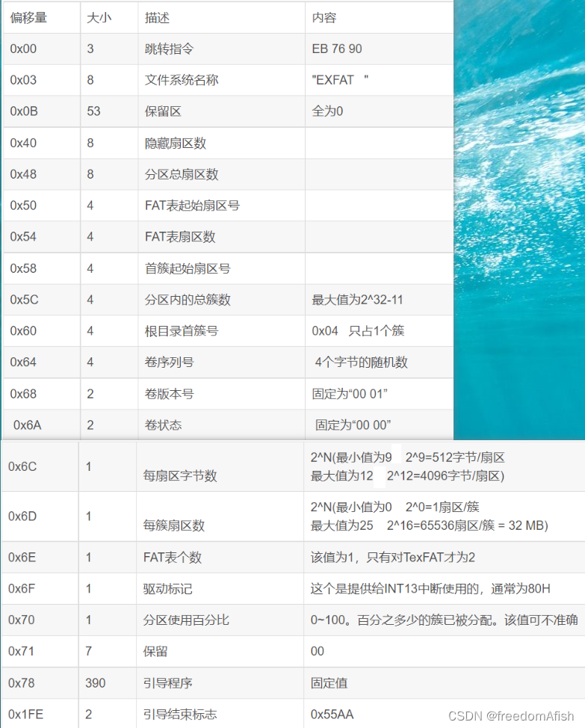The height and width of the screenshot is (728, 585).
Task: Click the TexFAT content note
Action: (393, 557)
